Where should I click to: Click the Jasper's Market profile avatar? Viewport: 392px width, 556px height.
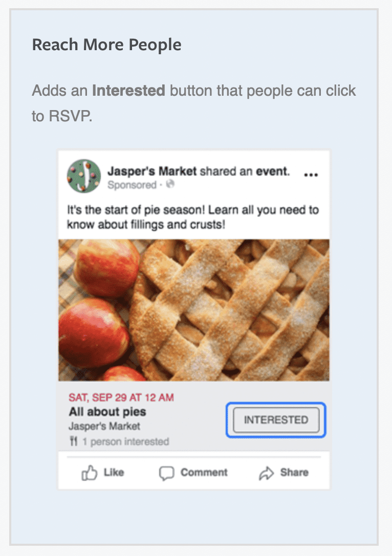click(84, 176)
